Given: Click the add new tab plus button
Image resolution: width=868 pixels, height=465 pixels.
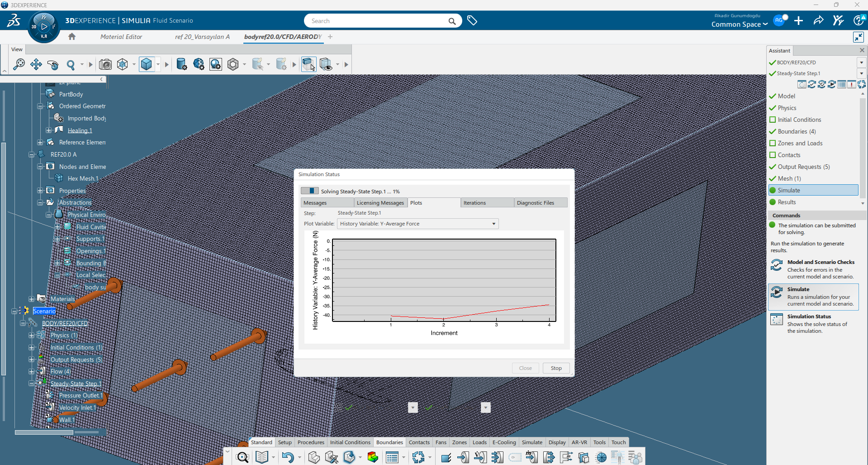Looking at the screenshot, I should point(330,37).
